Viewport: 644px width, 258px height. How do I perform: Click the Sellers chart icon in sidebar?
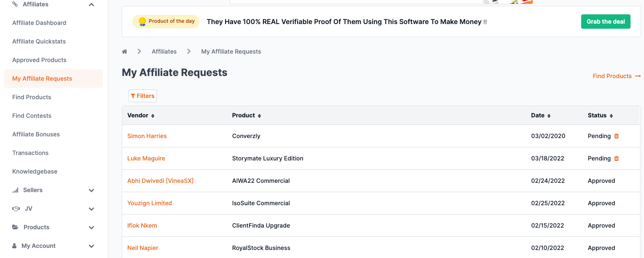15,190
